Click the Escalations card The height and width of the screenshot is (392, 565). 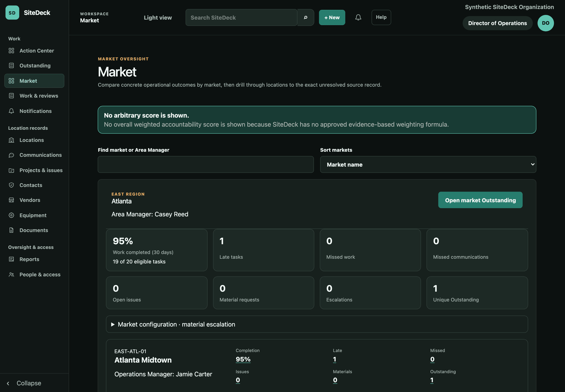click(x=370, y=293)
